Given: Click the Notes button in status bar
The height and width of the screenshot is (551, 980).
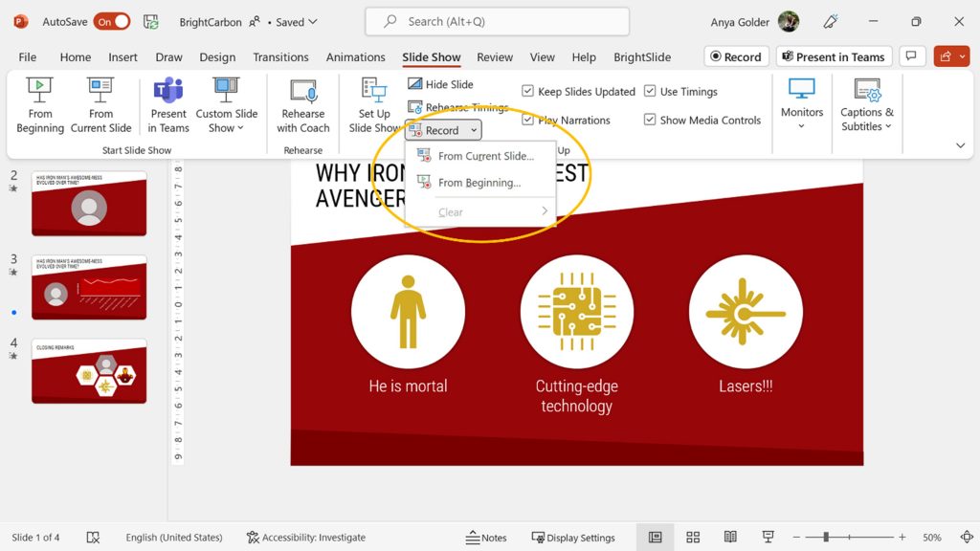Looking at the screenshot, I should coord(486,538).
